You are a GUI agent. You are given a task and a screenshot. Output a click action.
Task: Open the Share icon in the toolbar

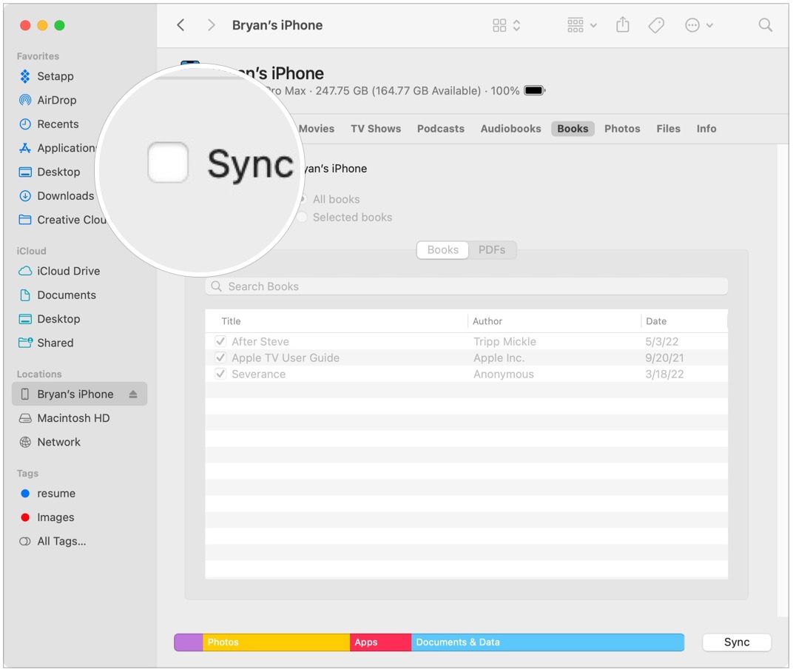coord(622,24)
